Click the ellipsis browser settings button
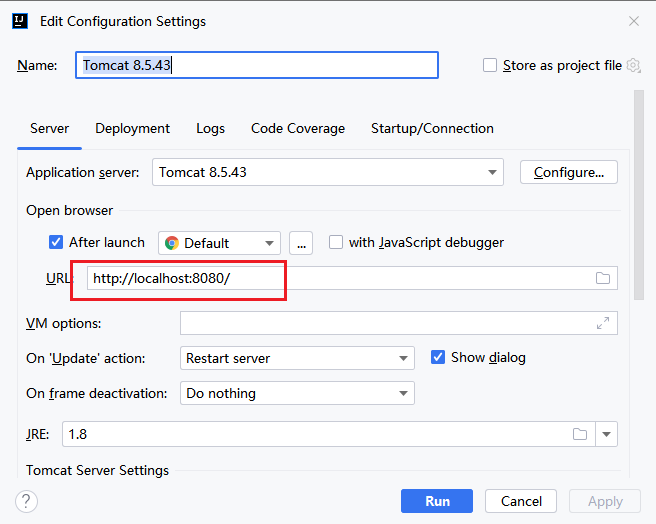 (x=301, y=243)
